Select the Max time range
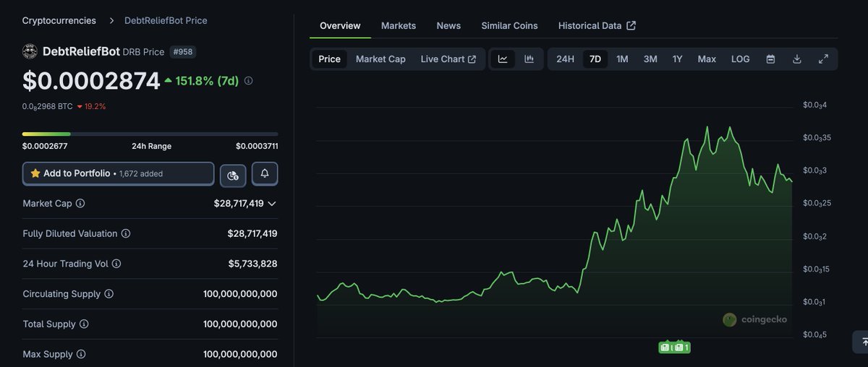 tap(707, 59)
